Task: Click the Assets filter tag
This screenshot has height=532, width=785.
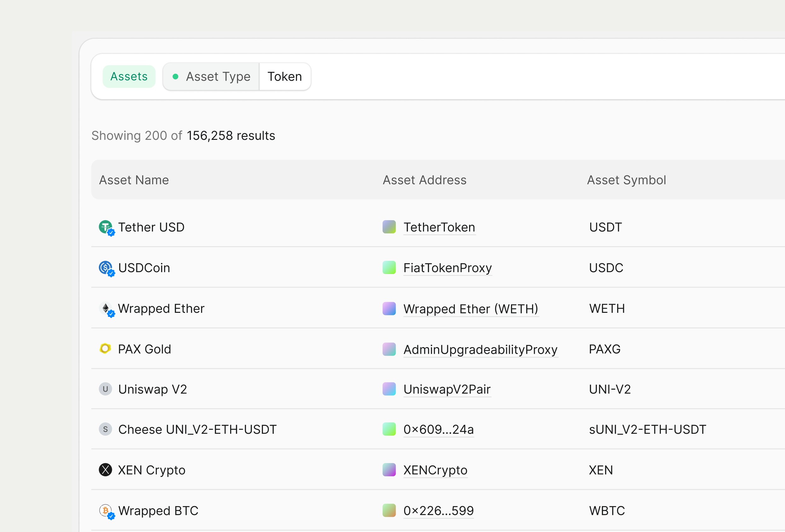Action: point(129,77)
